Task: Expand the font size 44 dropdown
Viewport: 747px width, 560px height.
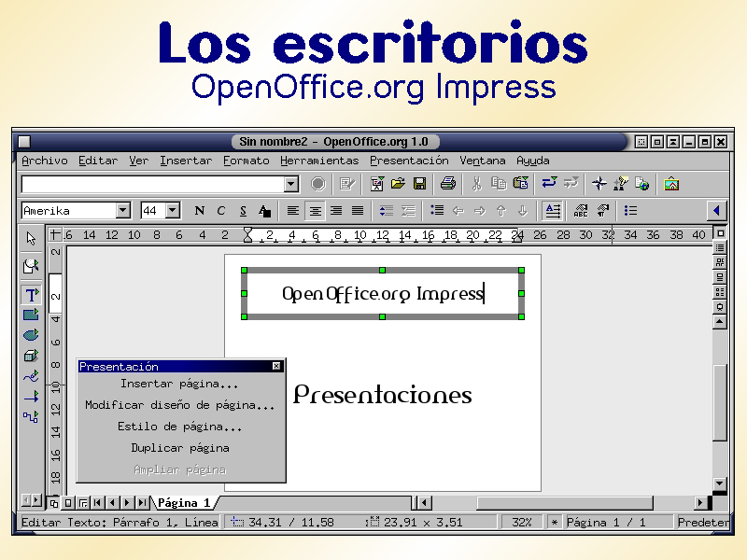Action: coord(174,211)
